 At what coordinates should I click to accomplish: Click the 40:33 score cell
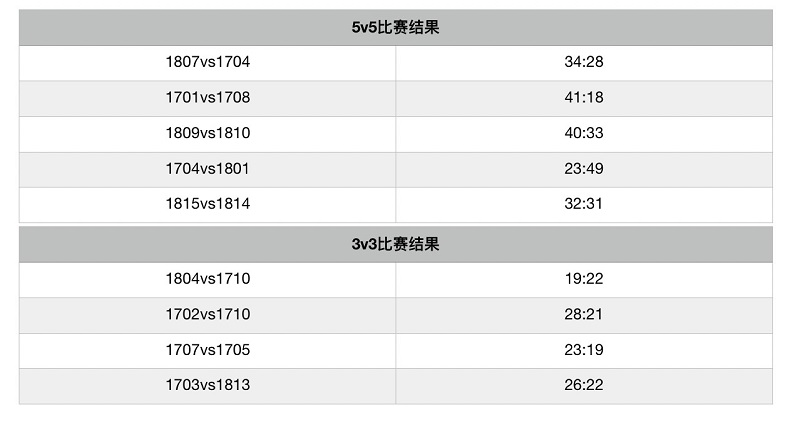tap(584, 134)
